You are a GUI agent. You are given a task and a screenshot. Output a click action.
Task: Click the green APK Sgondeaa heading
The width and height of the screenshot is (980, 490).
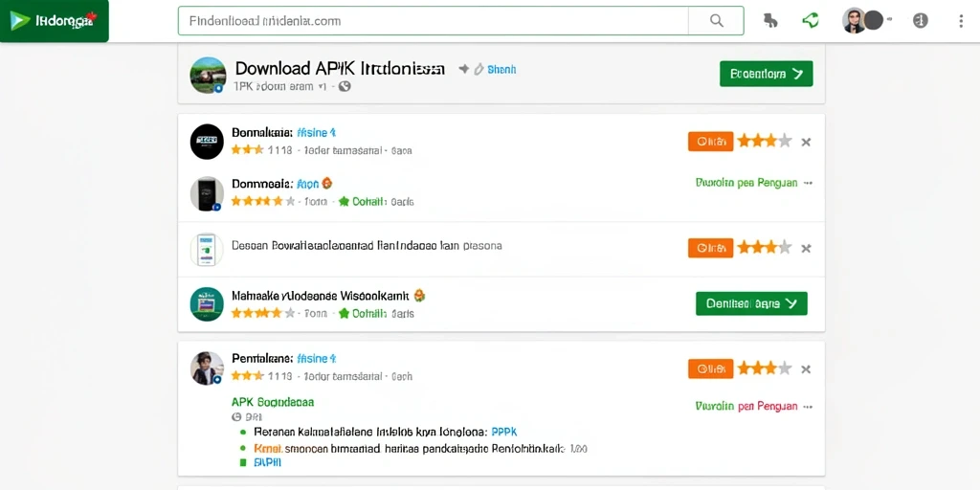click(x=273, y=402)
